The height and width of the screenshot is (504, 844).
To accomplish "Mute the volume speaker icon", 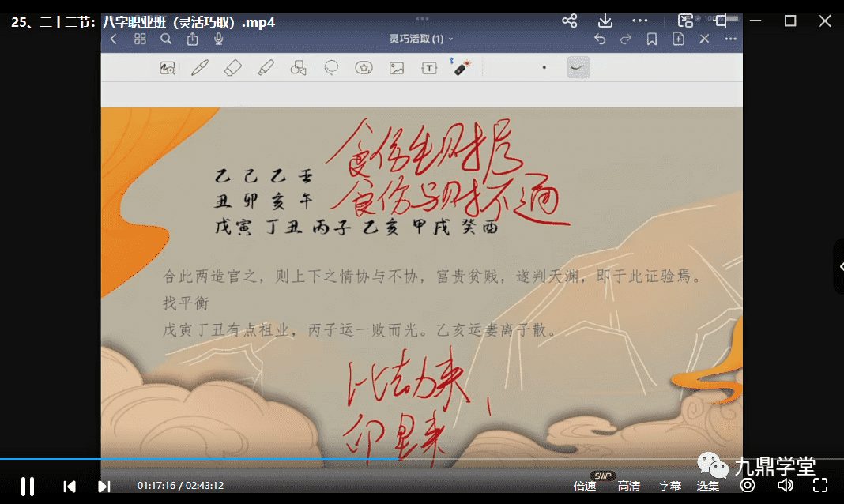I will tap(785, 485).
